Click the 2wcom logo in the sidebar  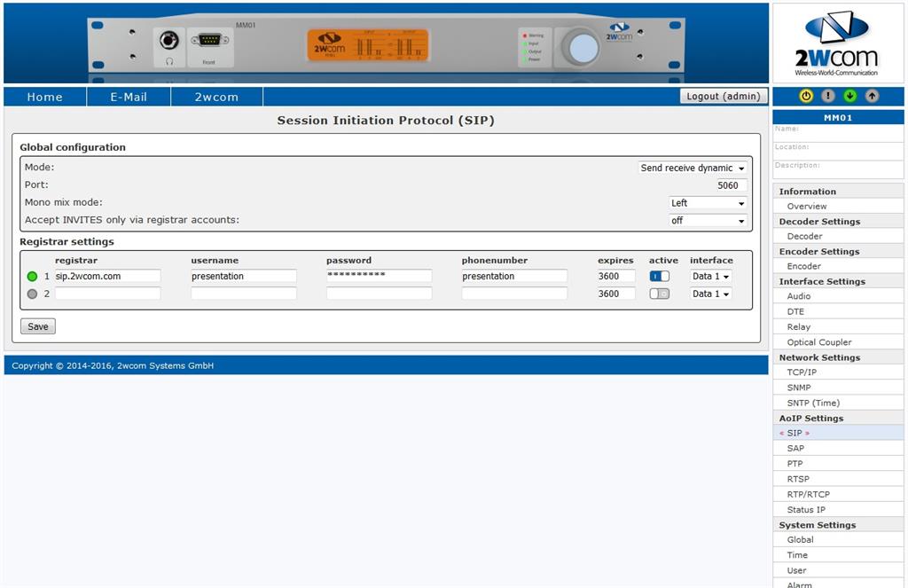pos(837,42)
